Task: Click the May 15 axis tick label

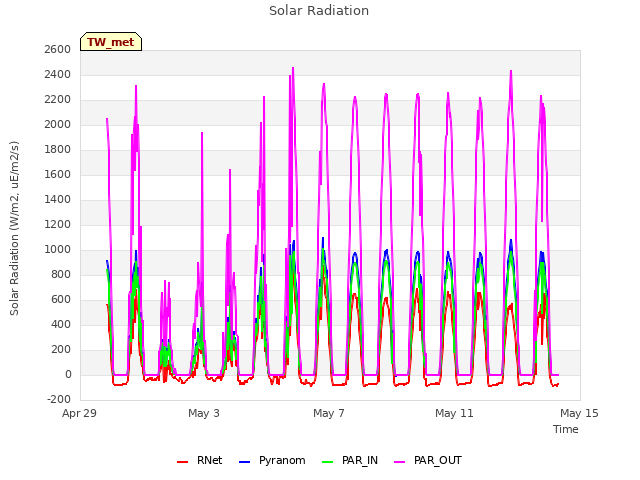Action: 579,413
